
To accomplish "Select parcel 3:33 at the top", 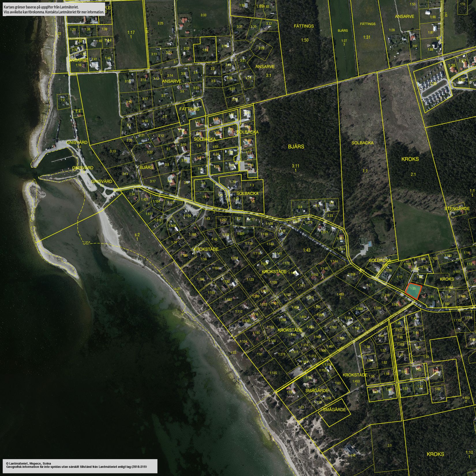I will point(203,15).
